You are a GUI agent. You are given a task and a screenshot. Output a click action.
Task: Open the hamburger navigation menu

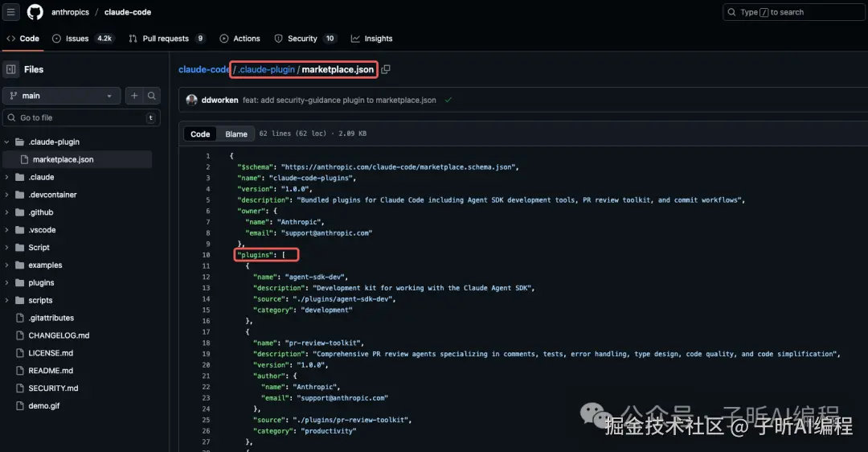[x=11, y=12]
